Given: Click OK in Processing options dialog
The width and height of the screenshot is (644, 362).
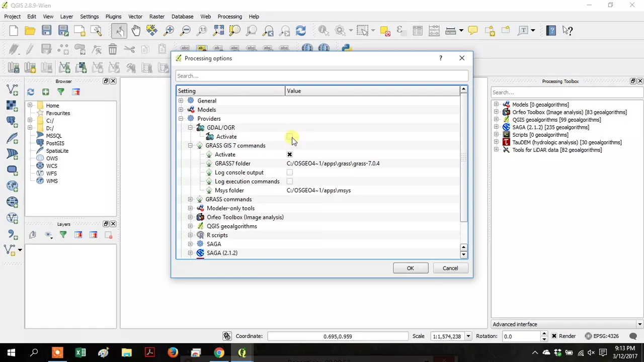Looking at the screenshot, I should coord(411,268).
